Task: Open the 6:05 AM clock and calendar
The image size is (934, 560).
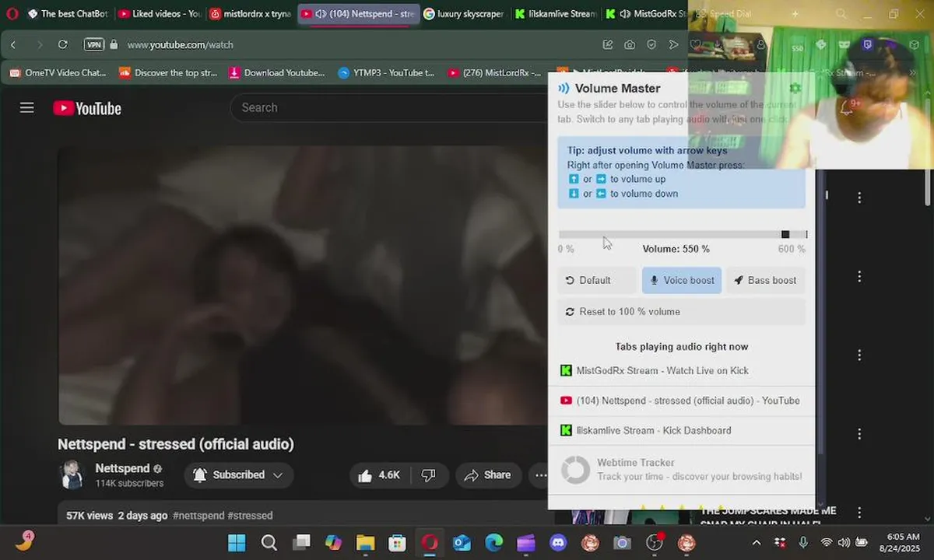Action: 902,542
